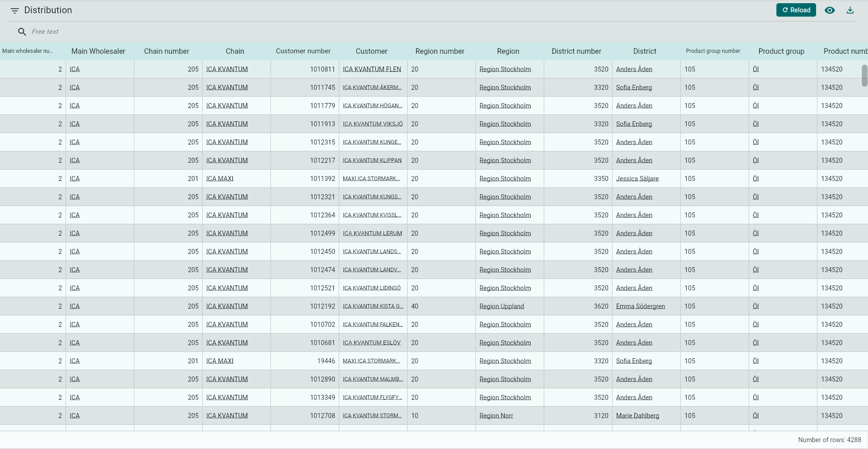The width and height of the screenshot is (868, 449).
Task: Open the ICA KVANTUM LANDV... customer link
Action: click(x=372, y=270)
